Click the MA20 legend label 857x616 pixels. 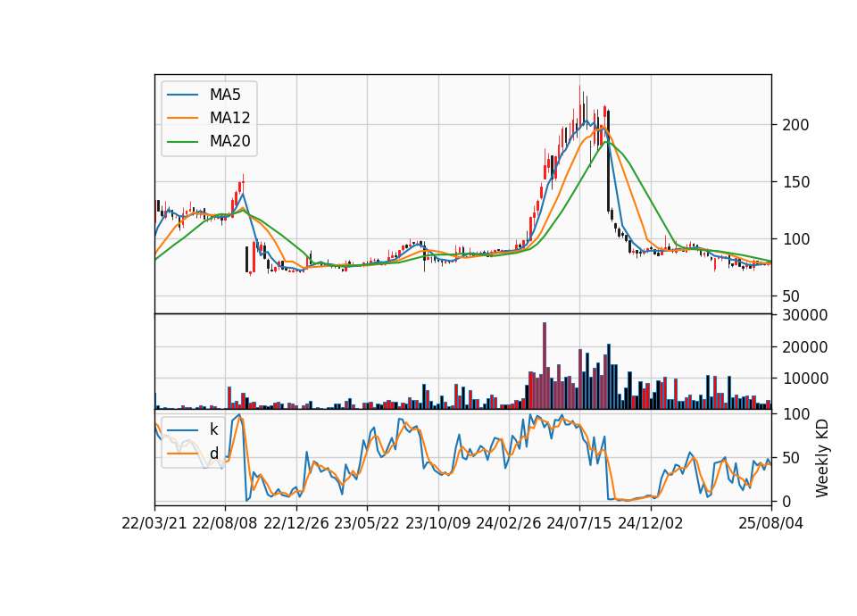point(230,142)
